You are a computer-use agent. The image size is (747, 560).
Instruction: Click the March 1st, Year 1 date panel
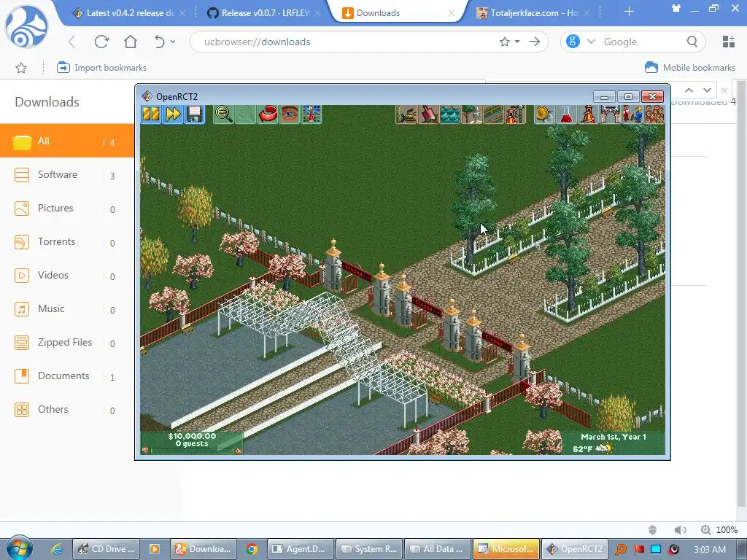pos(614,437)
